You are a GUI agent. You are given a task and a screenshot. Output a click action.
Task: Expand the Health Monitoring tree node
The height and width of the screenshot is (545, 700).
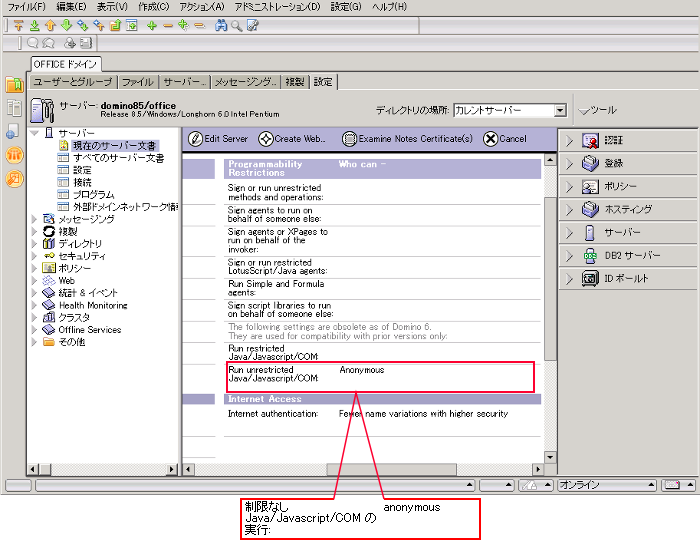(x=35, y=305)
